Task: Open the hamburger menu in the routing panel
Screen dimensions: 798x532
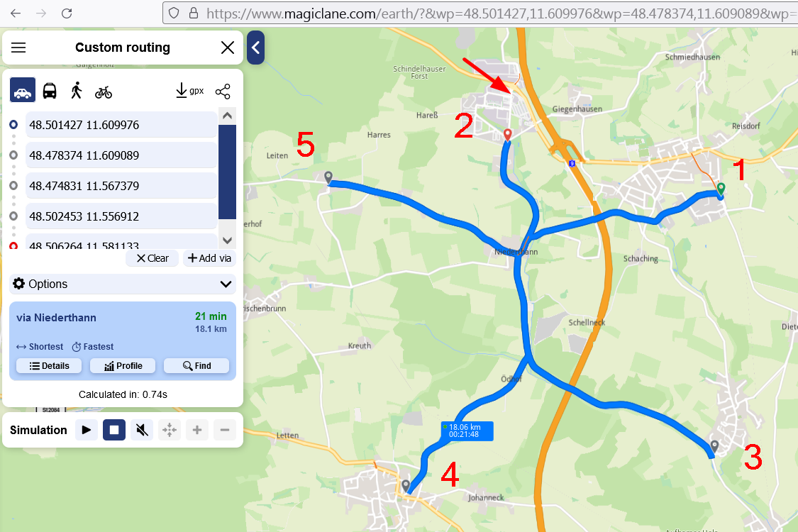Action: (x=18, y=48)
